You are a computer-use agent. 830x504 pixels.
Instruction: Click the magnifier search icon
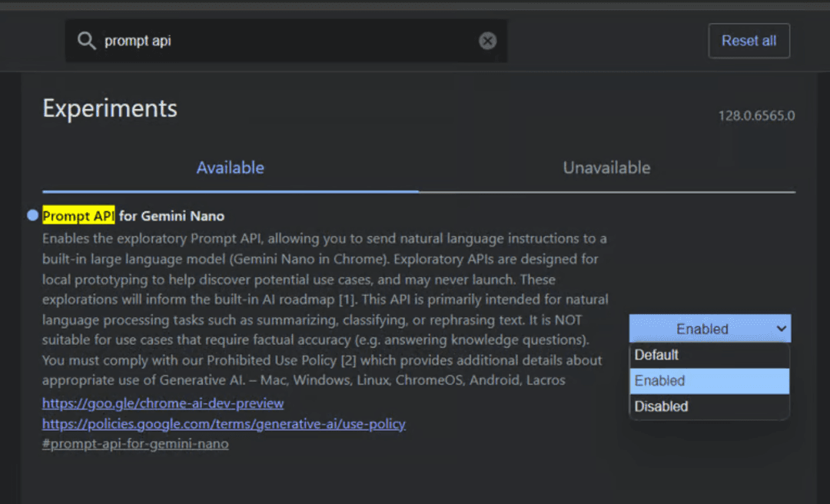coord(86,41)
